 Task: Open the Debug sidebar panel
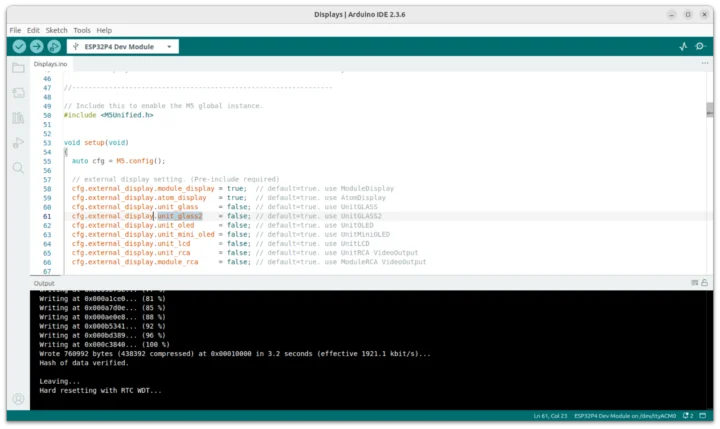[18, 143]
